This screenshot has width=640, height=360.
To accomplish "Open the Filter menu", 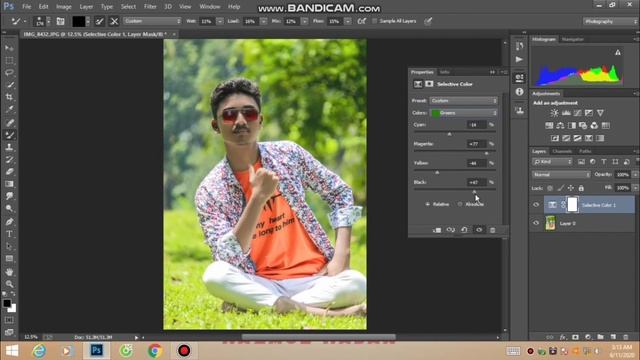I will coord(150,7).
